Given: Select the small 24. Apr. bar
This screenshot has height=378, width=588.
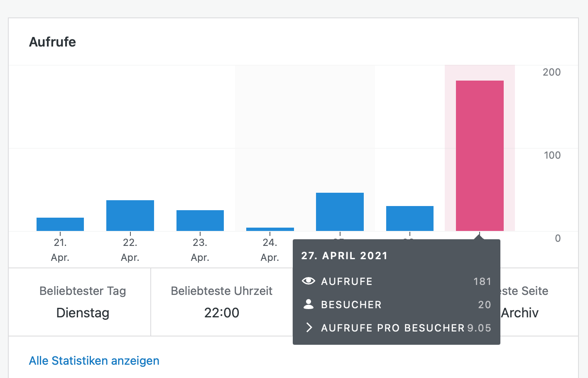Looking at the screenshot, I should coord(270,229).
